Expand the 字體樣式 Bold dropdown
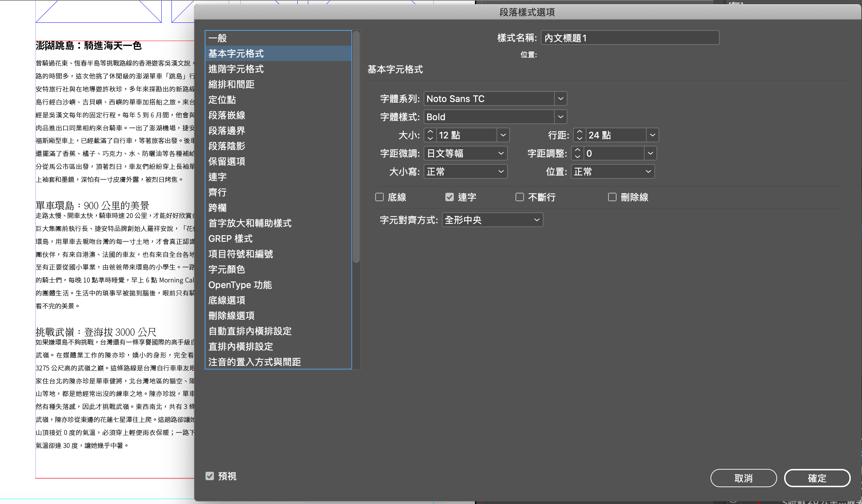862x504 pixels. pos(560,117)
